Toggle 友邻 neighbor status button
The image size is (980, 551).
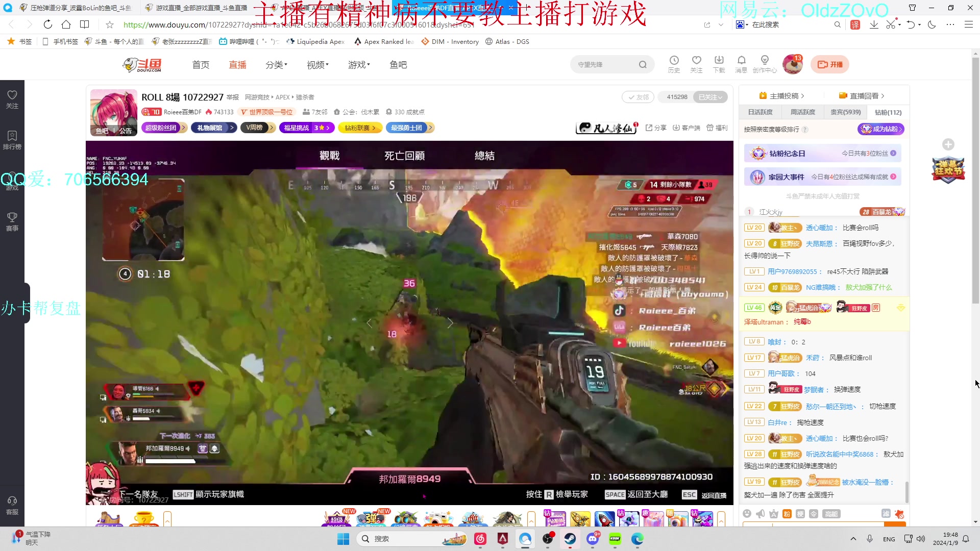638,97
